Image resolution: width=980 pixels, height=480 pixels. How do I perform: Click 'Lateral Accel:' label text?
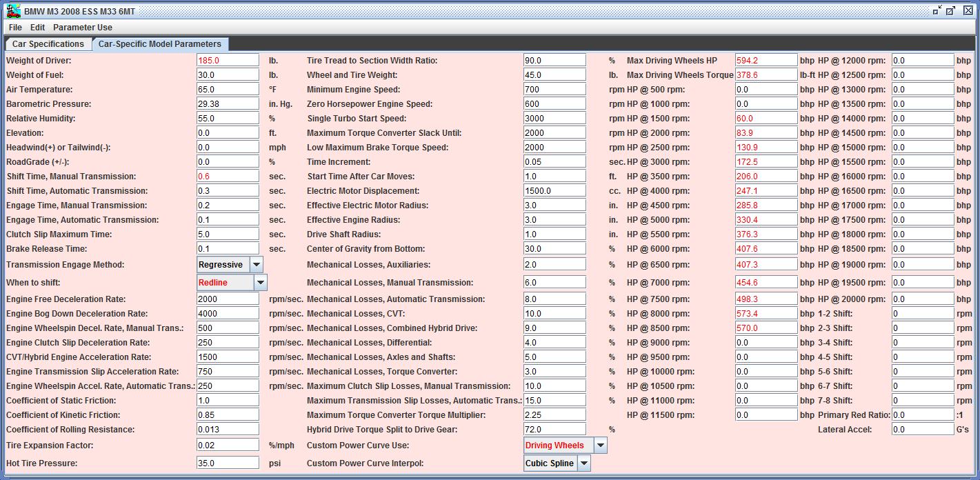pyautogui.click(x=845, y=430)
